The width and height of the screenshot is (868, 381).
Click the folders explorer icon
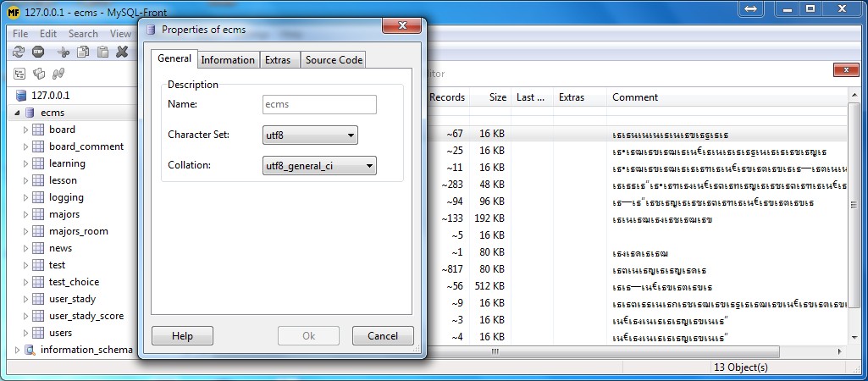(x=39, y=74)
